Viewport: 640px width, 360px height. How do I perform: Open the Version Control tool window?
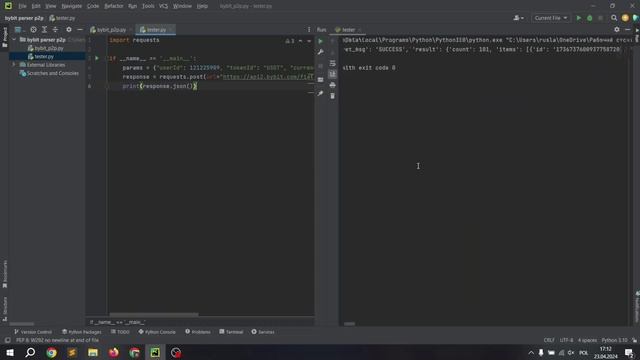pos(33,332)
